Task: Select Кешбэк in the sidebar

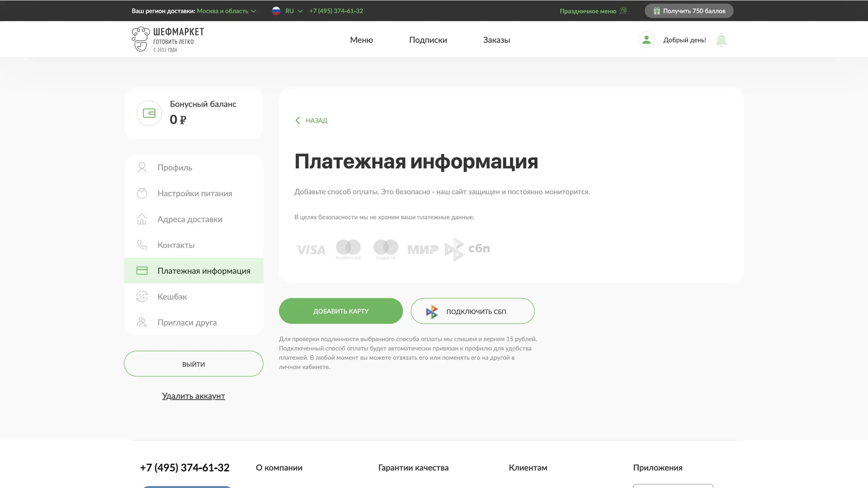Action: point(172,297)
